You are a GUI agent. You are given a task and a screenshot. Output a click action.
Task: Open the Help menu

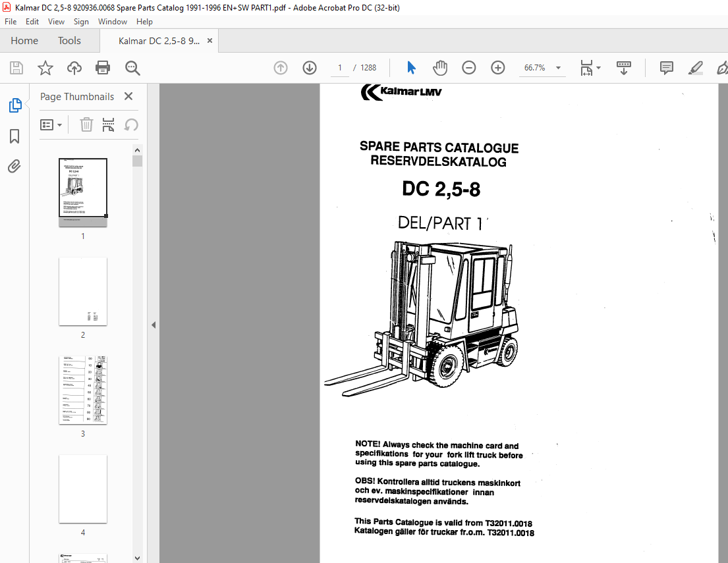144,22
